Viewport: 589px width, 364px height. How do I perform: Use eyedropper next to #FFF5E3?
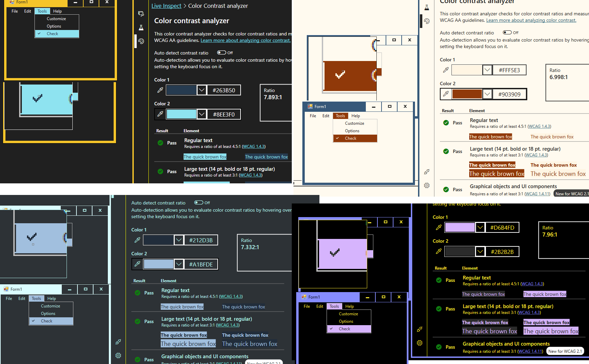446,70
